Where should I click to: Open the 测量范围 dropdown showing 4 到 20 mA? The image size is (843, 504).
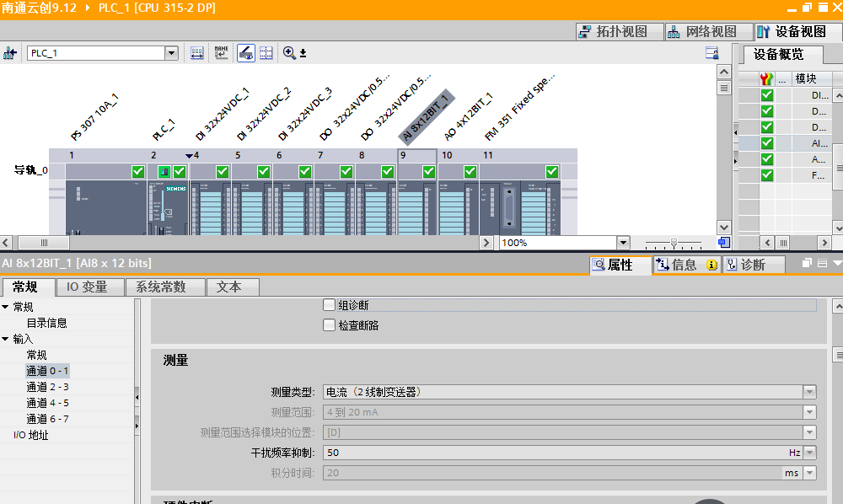click(x=809, y=412)
